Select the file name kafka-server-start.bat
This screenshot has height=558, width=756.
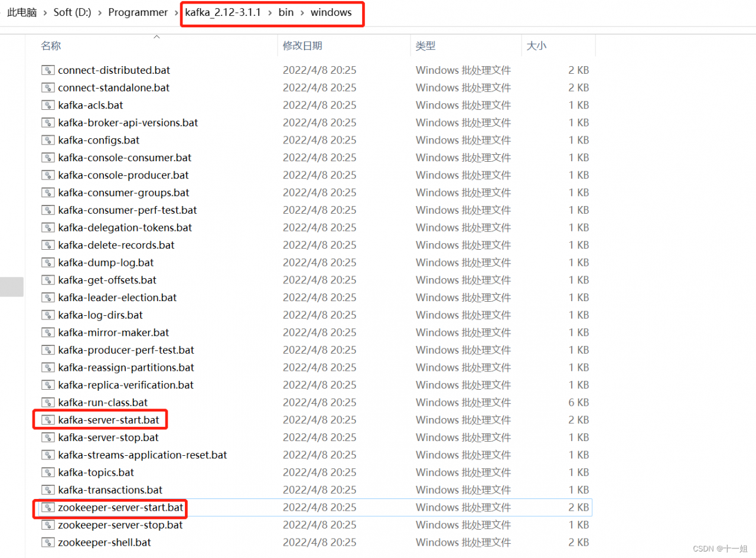pos(109,420)
